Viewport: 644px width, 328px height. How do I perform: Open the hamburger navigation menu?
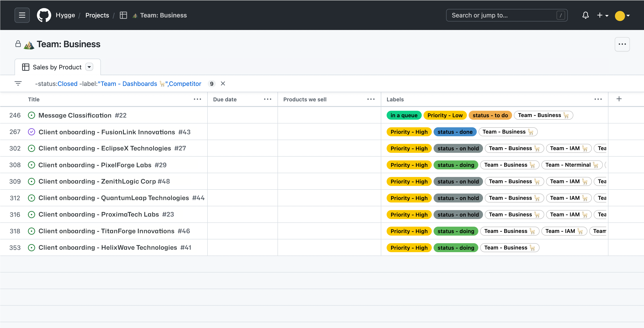coord(22,15)
